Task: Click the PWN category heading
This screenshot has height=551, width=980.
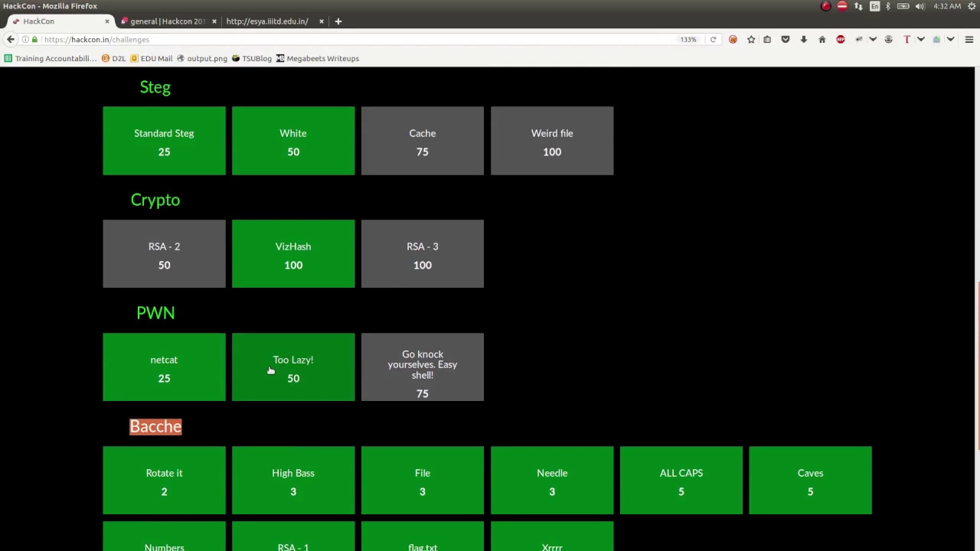Action: click(x=155, y=313)
